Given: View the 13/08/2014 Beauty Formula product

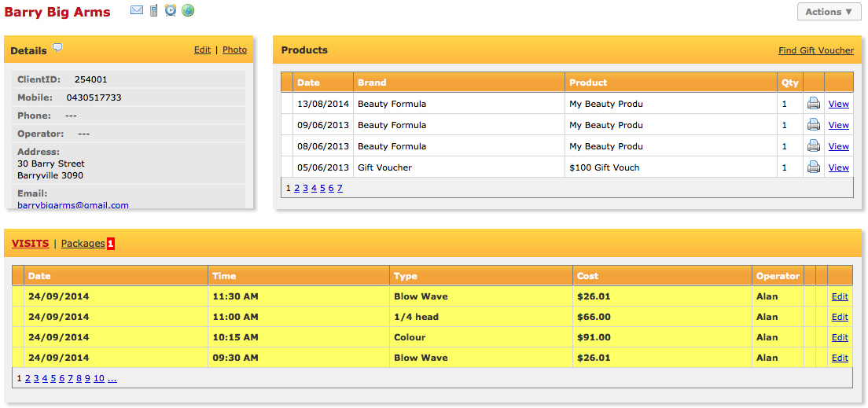Looking at the screenshot, I should 838,104.
